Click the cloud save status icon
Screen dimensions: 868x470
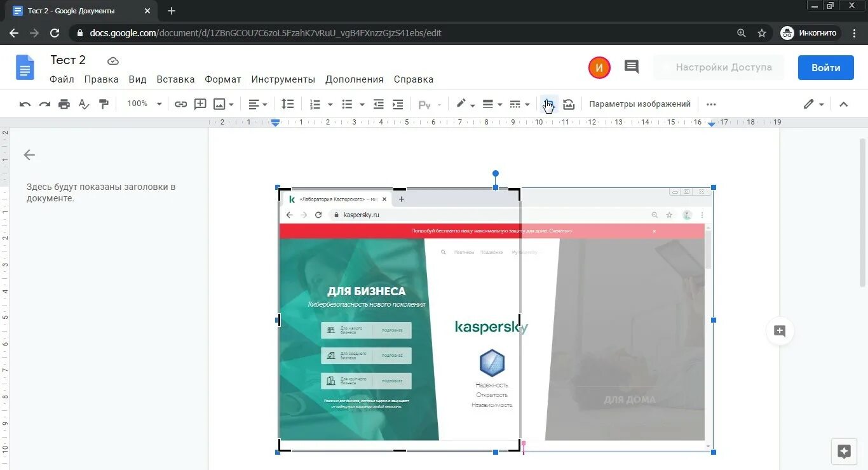113,61
